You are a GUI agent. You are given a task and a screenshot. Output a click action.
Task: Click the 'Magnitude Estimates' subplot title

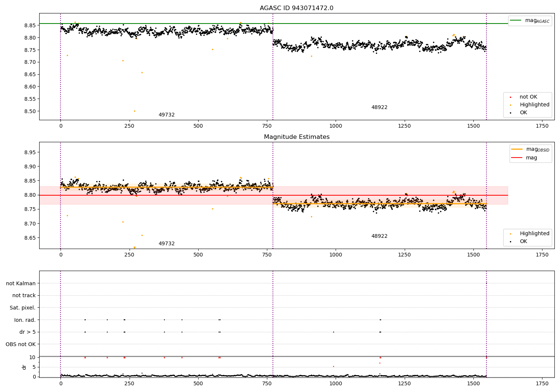pyautogui.click(x=296, y=137)
